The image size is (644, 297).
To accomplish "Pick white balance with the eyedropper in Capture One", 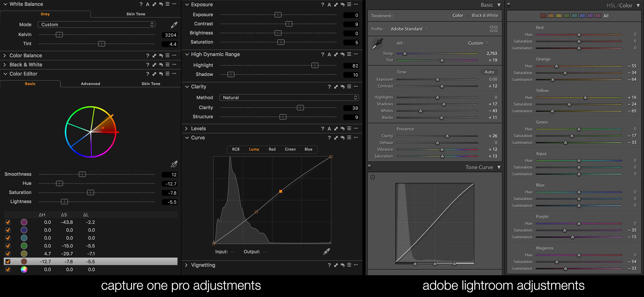I will 174,25.
